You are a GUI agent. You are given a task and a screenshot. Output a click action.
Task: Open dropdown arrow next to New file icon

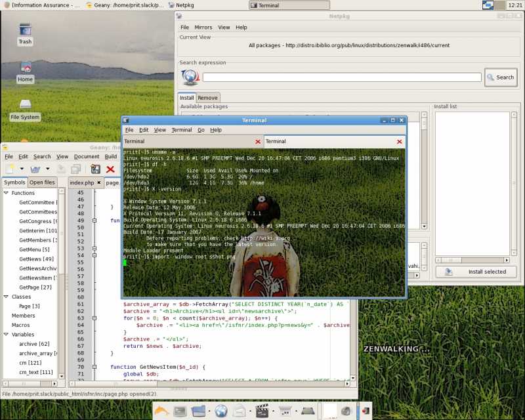tap(22, 169)
